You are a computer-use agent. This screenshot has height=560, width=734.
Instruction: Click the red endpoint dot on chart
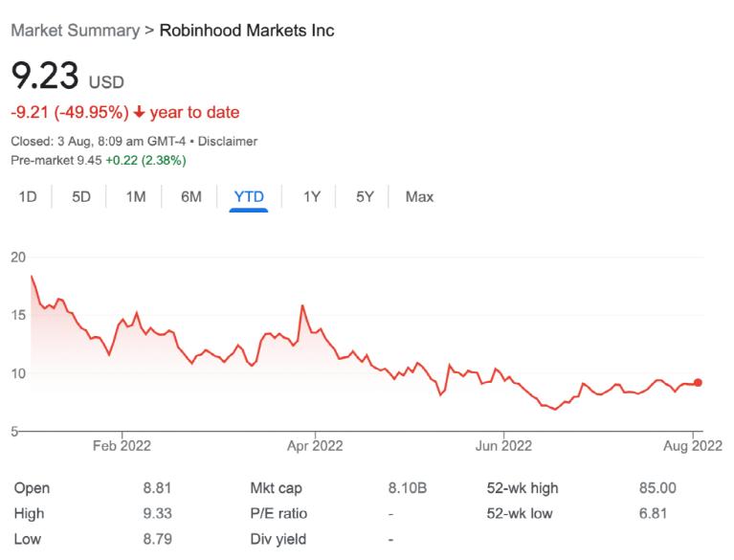698,382
